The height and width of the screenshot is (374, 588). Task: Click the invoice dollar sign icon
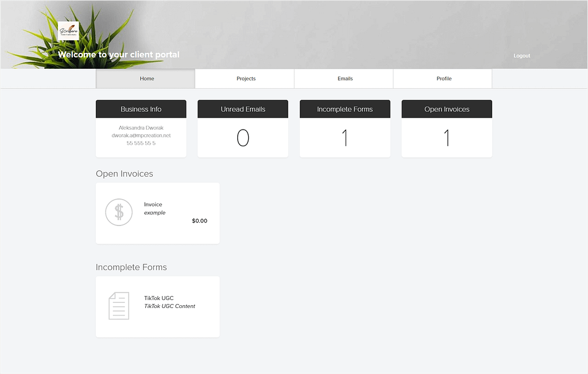[x=119, y=212]
